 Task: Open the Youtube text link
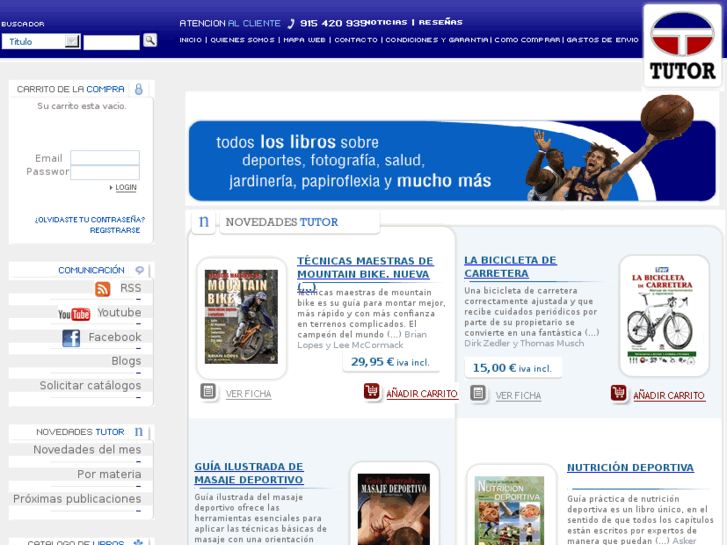click(119, 313)
